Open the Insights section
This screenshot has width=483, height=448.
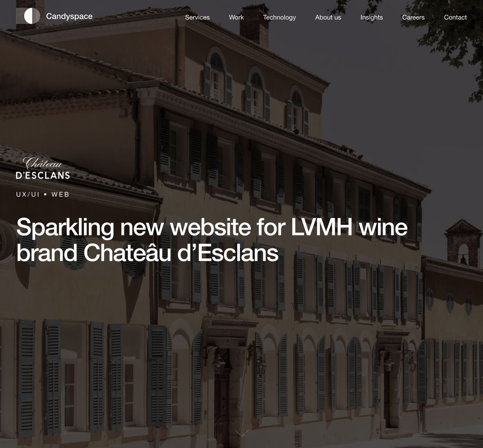tap(372, 17)
